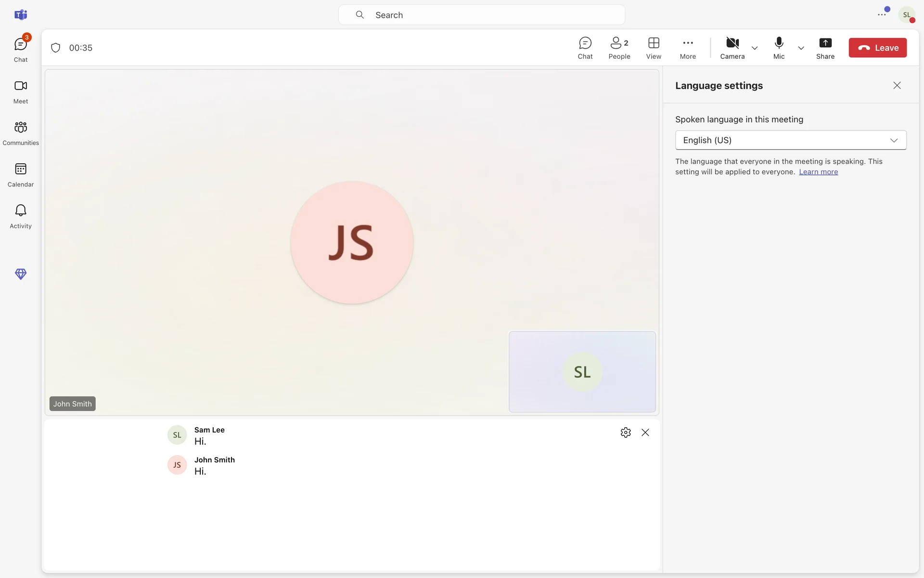Open the Calendar from the sidebar
Screen dimensions: 924x578
(21, 174)
